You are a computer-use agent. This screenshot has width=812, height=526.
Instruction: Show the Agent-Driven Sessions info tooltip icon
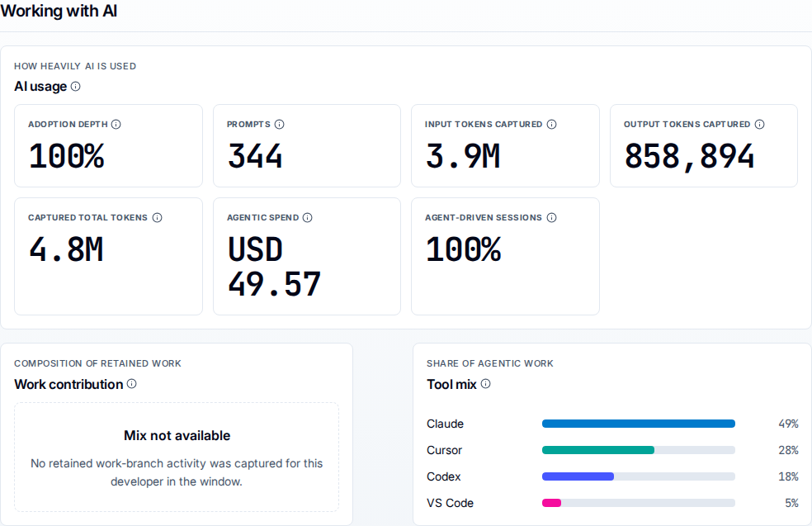click(x=551, y=218)
